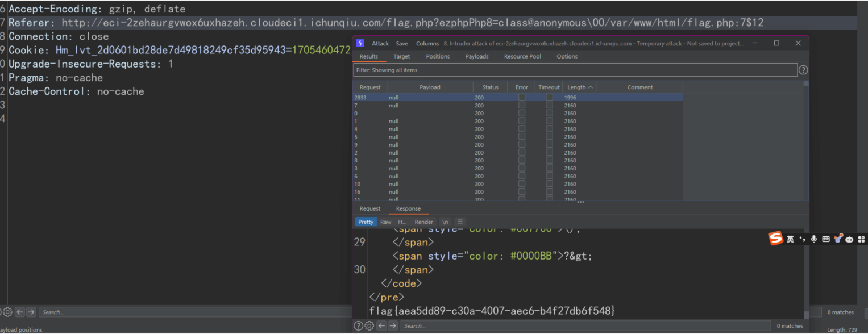Check Error box for request 4

pyautogui.click(x=521, y=129)
